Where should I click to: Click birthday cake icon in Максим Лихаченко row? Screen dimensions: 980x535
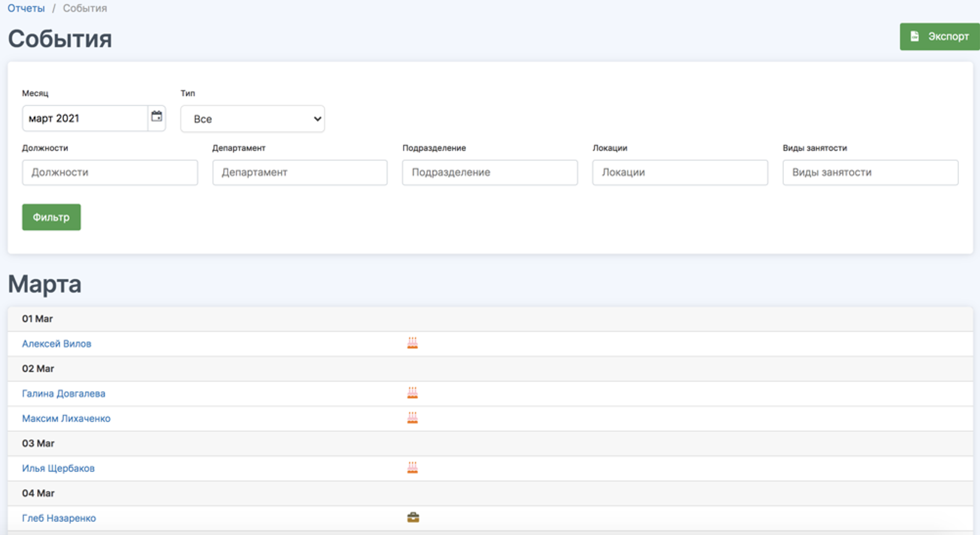tap(412, 418)
